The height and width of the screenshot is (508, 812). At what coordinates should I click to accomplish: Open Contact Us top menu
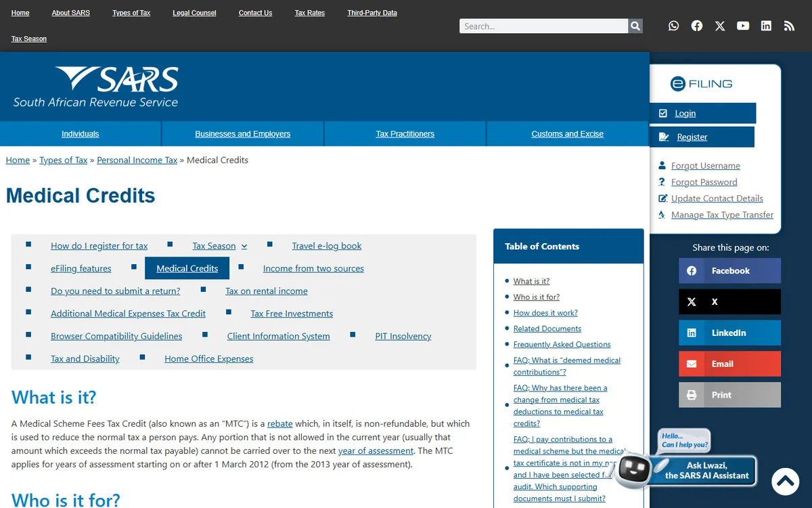tap(255, 13)
